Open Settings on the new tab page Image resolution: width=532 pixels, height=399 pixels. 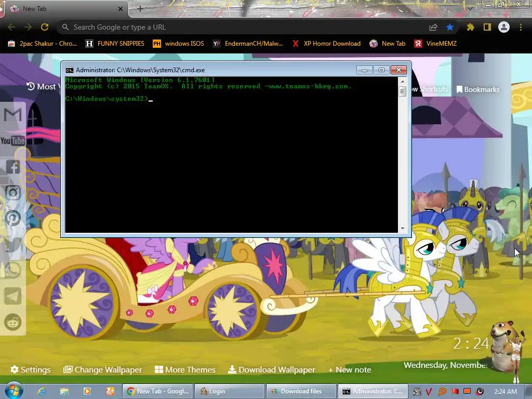pos(31,369)
